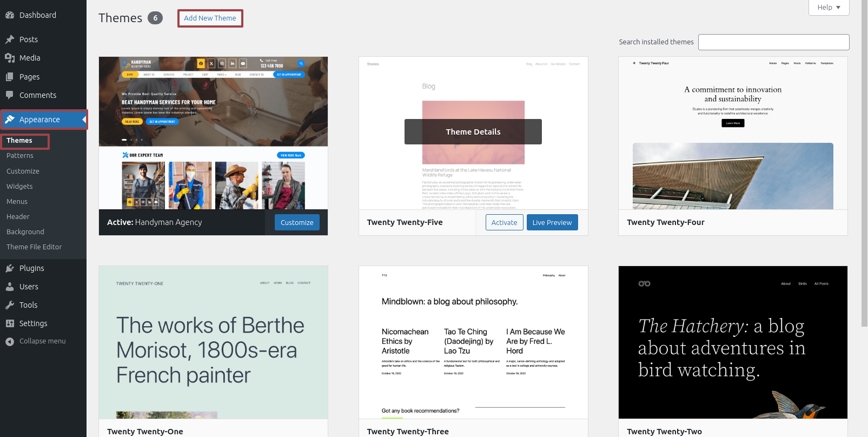868x437 pixels.
Task: Open the Posts menu
Action: (43, 39)
